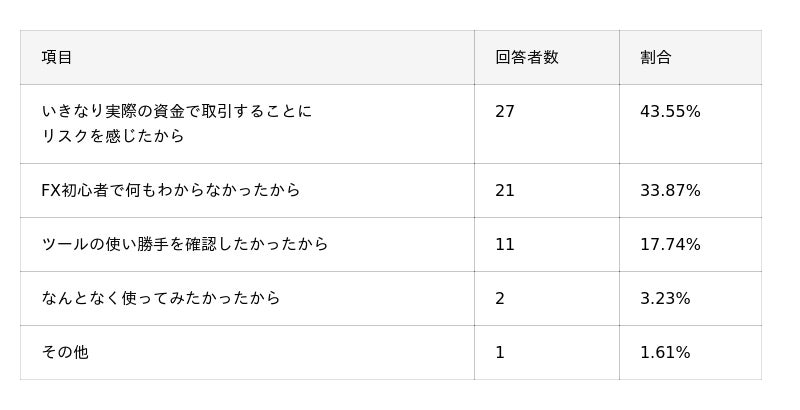Click the line リスクを感じたから
The height and width of the screenshot is (410, 800).
pos(113,136)
